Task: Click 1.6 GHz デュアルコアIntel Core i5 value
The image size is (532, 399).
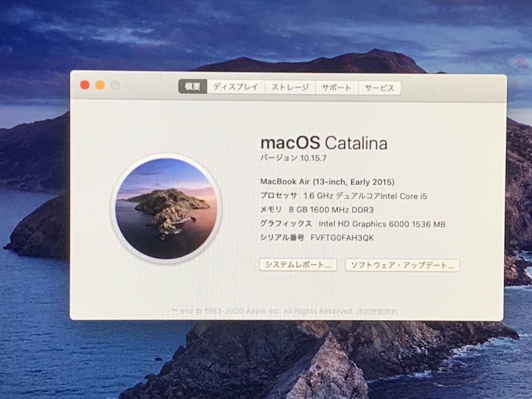Action: pyautogui.click(x=365, y=196)
